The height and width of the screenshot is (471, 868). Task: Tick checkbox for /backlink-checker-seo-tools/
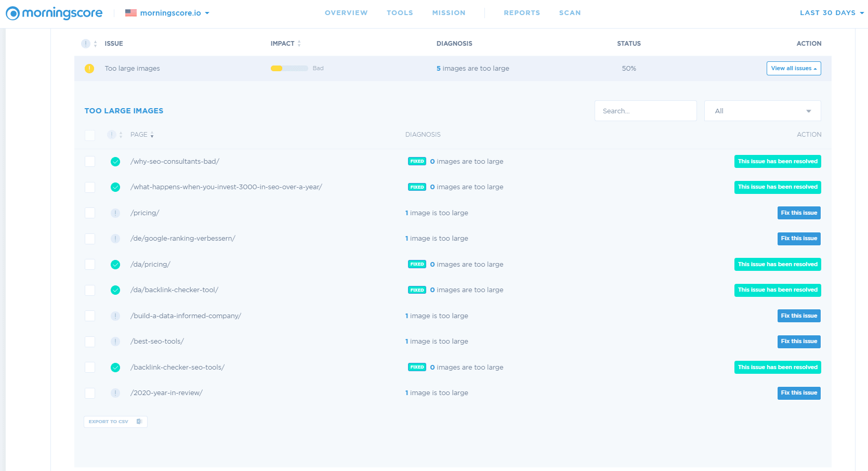pos(90,368)
